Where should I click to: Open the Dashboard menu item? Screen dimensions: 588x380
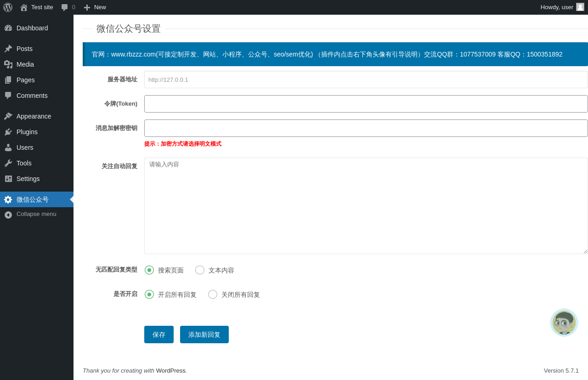[37, 28]
